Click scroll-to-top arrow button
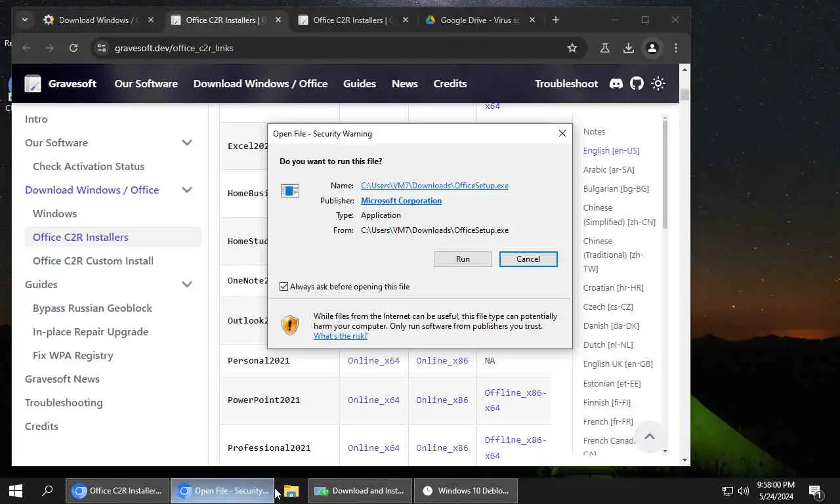Viewport: 840px width, 504px height. pos(649,436)
